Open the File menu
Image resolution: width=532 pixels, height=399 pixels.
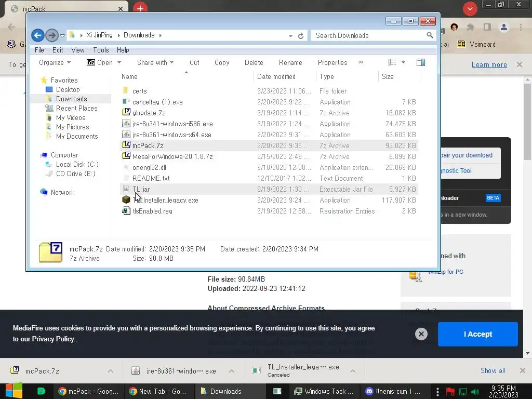pos(39,50)
